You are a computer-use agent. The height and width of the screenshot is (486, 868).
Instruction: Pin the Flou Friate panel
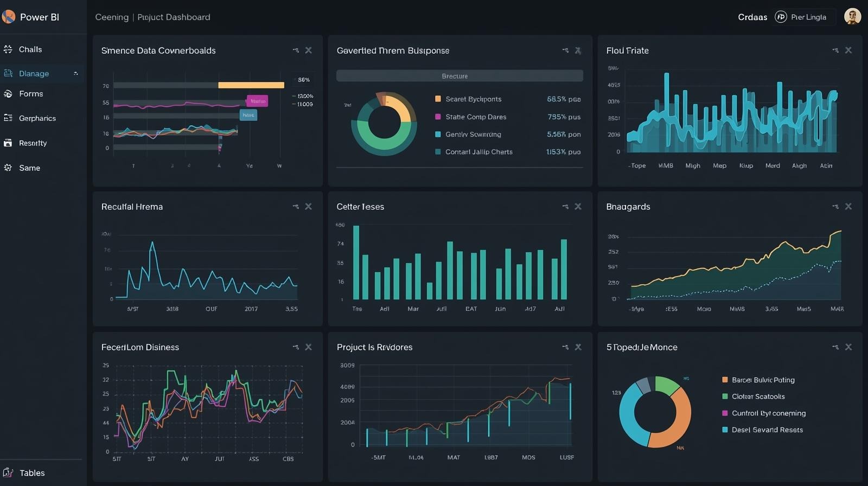[835, 50]
